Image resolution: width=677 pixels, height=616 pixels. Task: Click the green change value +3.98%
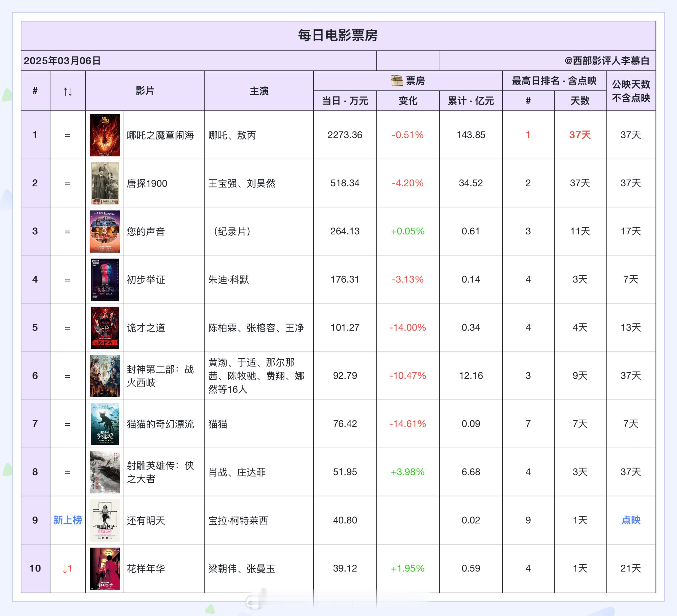(x=408, y=472)
